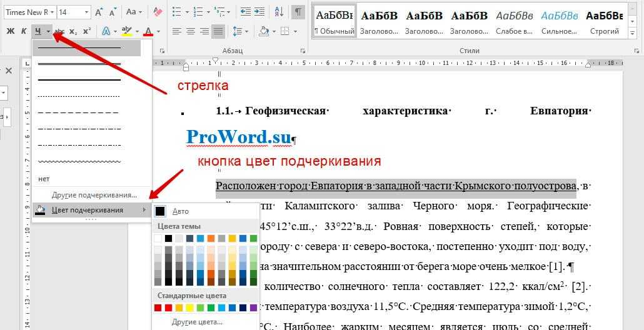Click the sort А-Я icon

point(279,12)
